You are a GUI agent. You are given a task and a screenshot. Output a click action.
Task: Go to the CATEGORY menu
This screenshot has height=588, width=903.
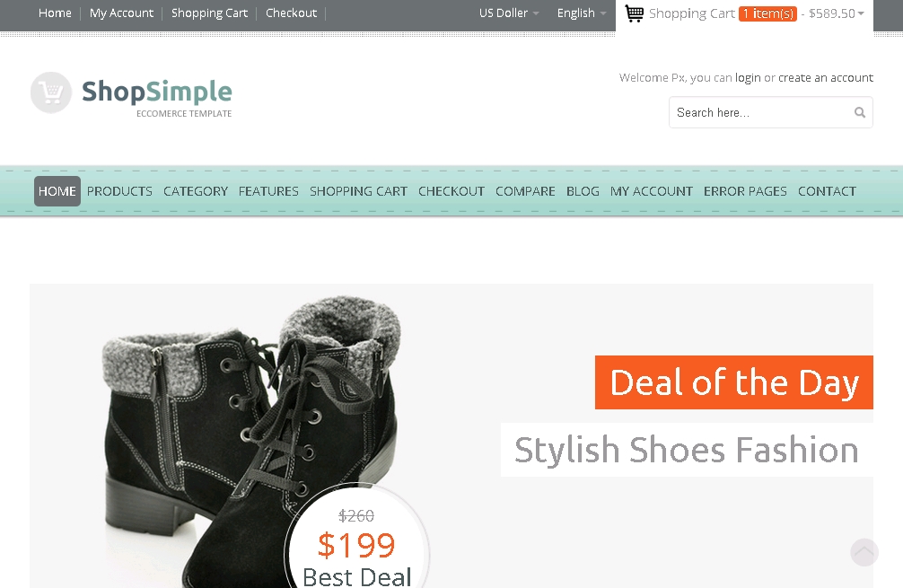pos(196,191)
